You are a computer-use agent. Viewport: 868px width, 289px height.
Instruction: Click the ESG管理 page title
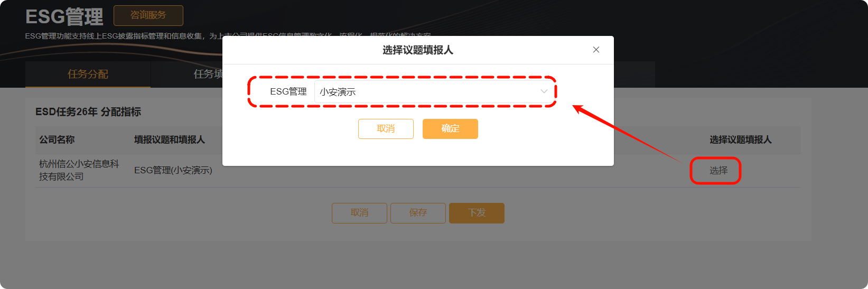point(64,17)
